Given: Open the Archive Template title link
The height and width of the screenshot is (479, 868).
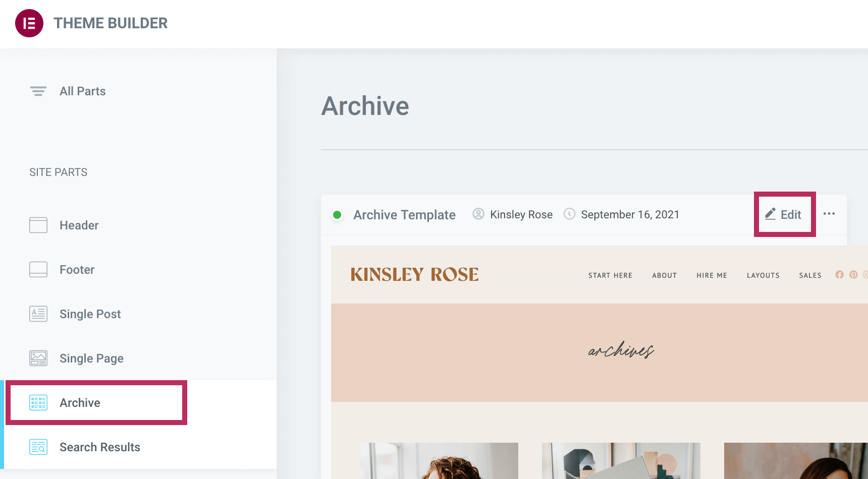Looking at the screenshot, I should pos(404,214).
